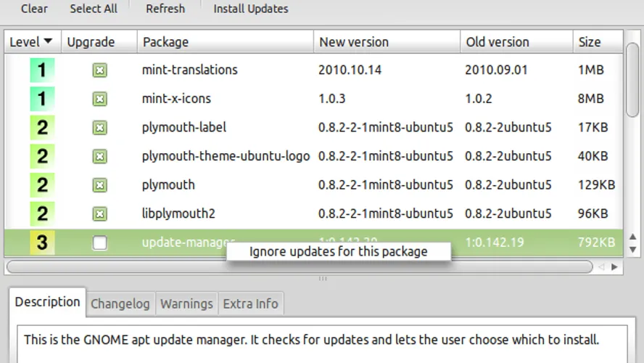
Task: Click the level 2 badge for libplymouth2
Action: 42,213
